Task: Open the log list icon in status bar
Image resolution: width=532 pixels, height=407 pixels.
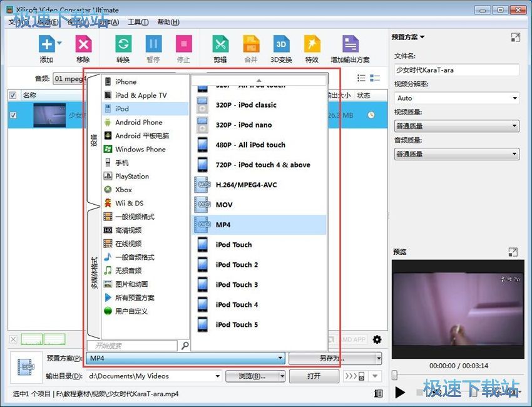Action: pos(378,393)
